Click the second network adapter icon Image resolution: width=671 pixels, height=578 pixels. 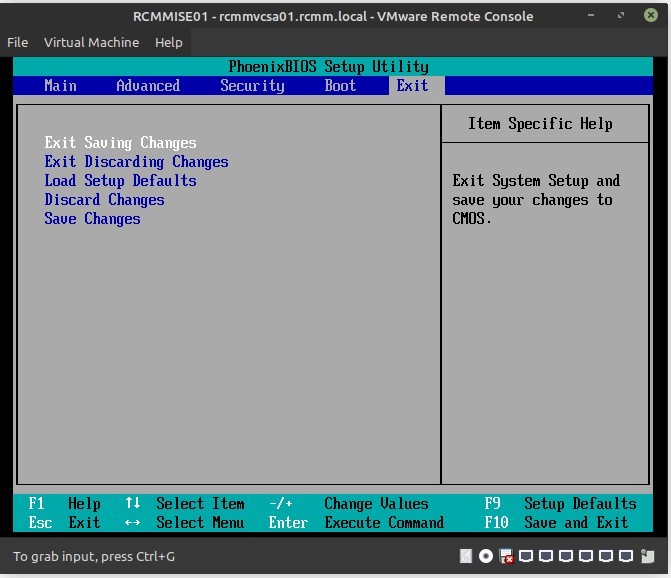[546, 556]
